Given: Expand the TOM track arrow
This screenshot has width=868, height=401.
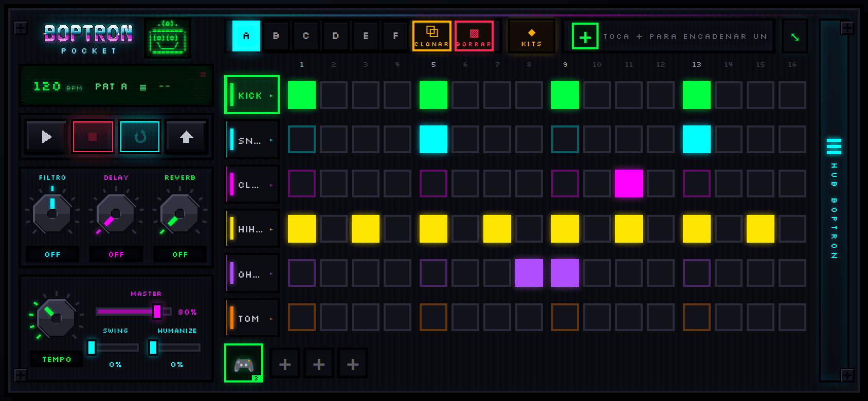Looking at the screenshot, I should pos(271,319).
